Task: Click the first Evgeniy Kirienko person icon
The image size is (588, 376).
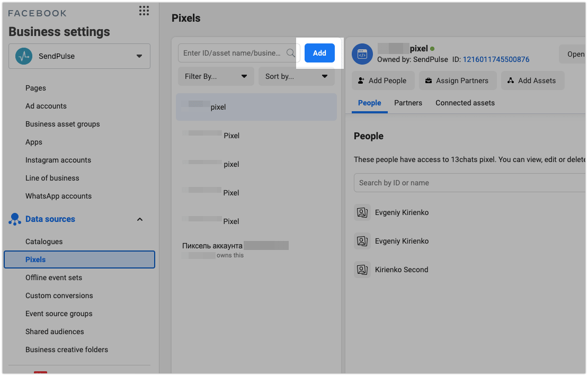Action: tap(362, 212)
